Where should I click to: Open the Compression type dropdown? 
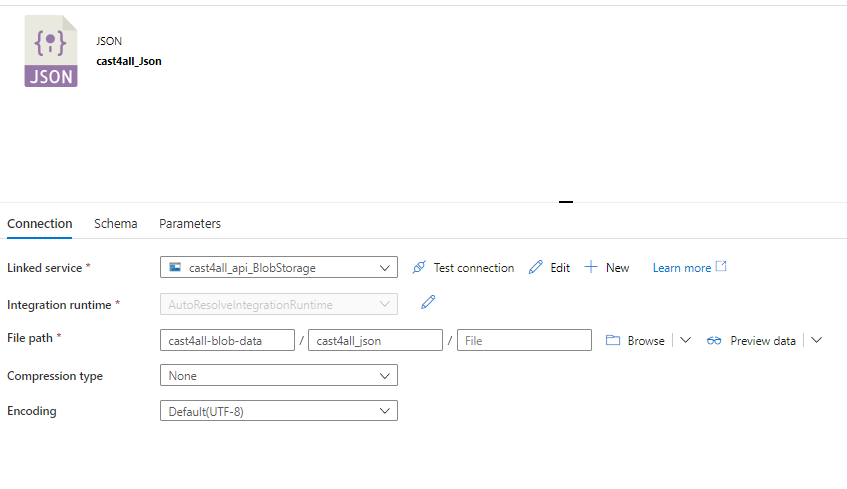click(x=279, y=376)
